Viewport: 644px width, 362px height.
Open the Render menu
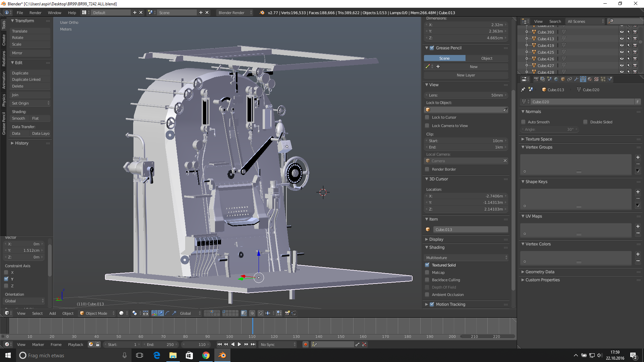click(x=35, y=13)
